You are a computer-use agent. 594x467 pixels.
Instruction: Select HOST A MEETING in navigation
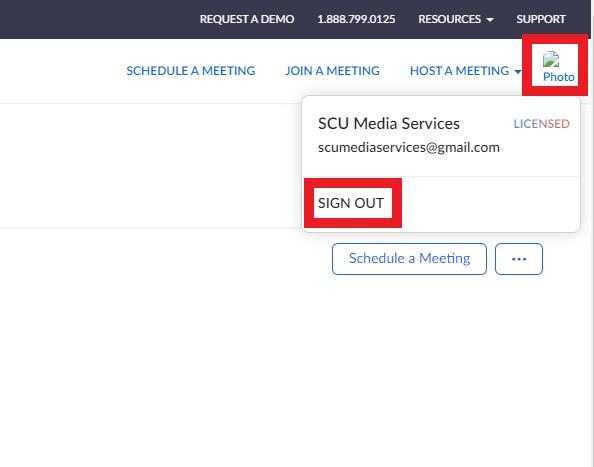point(459,71)
